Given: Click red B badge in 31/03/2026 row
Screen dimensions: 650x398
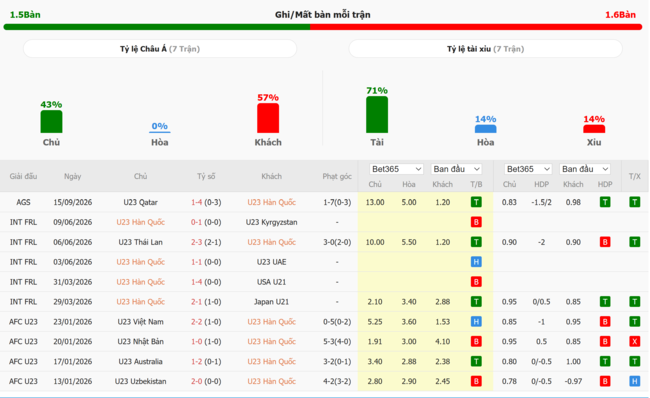Looking at the screenshot, I should coord(476,282).
